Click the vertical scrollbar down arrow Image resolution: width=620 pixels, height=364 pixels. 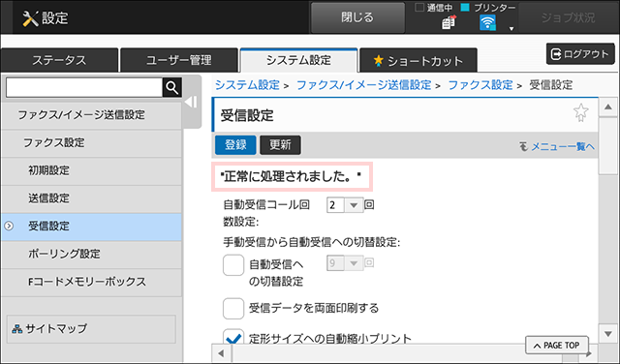pos(607,334)
